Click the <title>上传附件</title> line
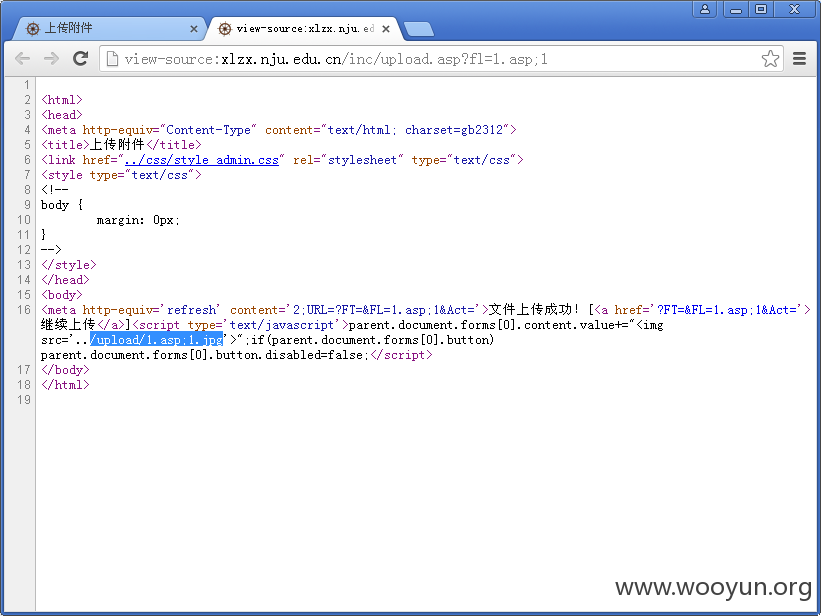 pos(121,145)
